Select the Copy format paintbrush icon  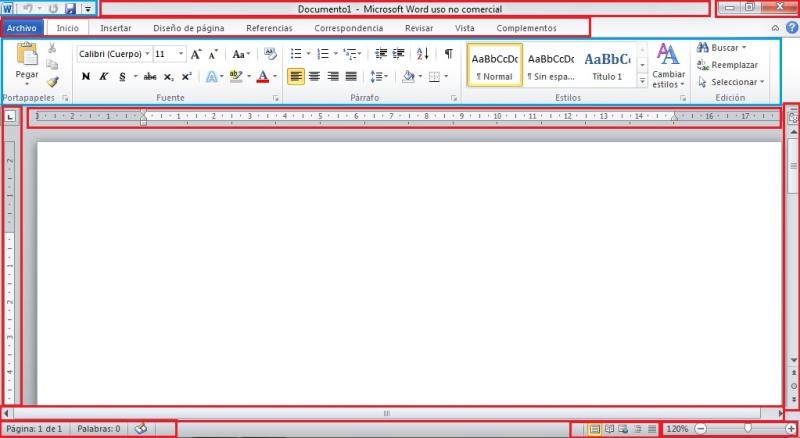(52, 83)
